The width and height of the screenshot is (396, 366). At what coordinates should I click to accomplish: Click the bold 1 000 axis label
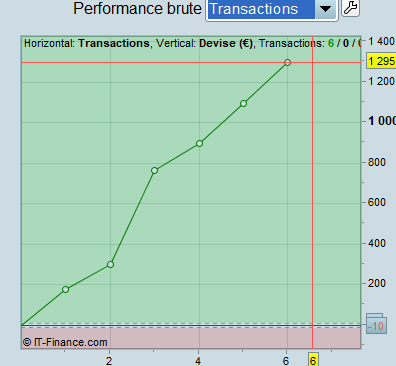coord(382,121)
